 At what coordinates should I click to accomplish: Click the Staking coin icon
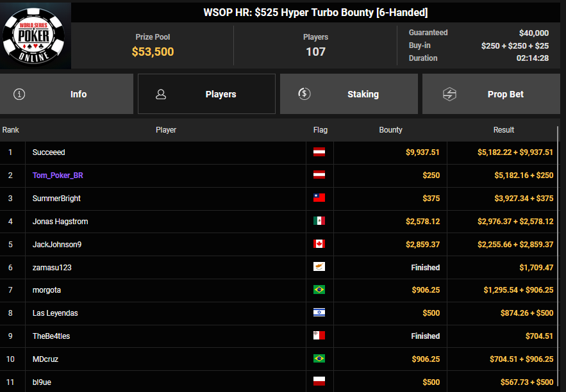304,94
